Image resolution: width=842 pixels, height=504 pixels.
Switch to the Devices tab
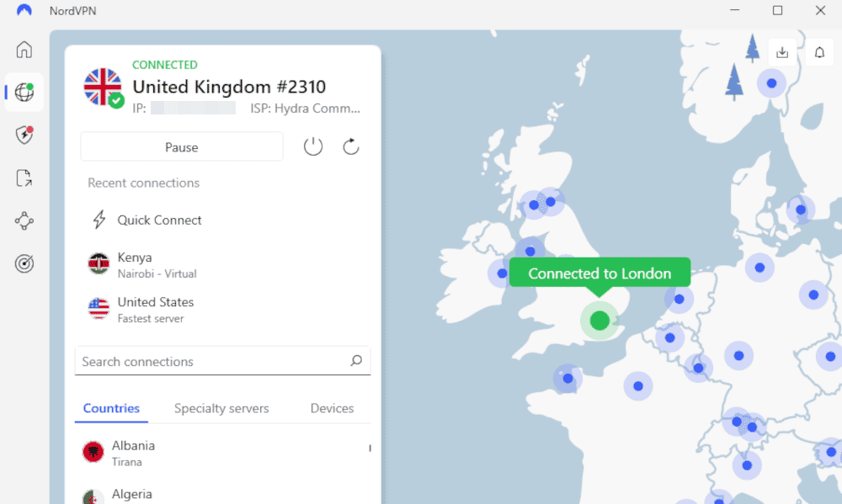click(x=332, y=408)
